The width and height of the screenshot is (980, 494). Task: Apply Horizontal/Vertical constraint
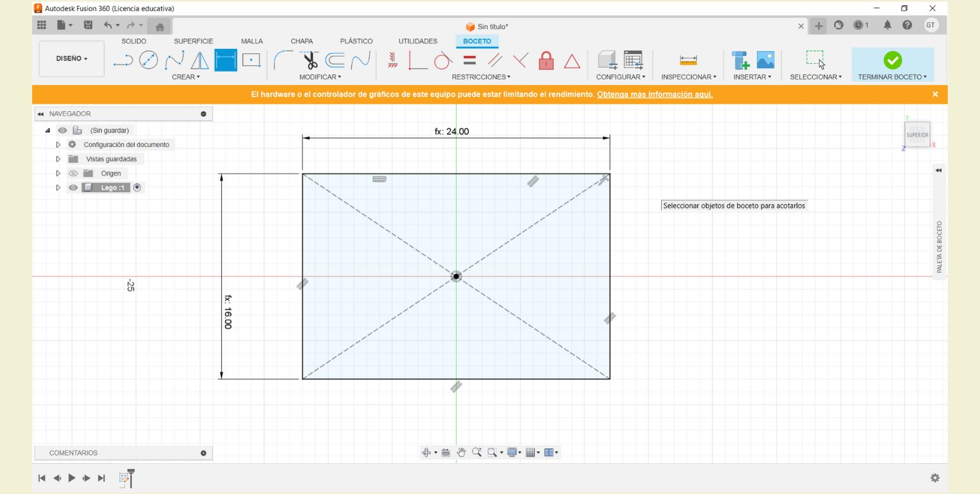click(x=392, y=60)
